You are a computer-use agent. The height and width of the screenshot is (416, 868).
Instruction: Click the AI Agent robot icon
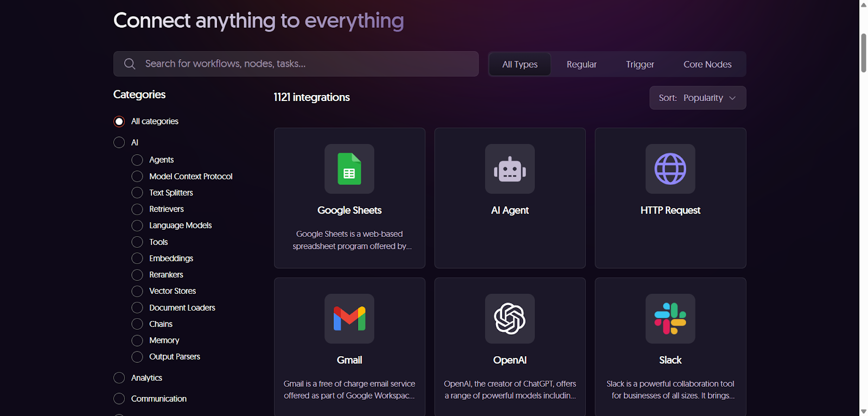click(510, 169)
